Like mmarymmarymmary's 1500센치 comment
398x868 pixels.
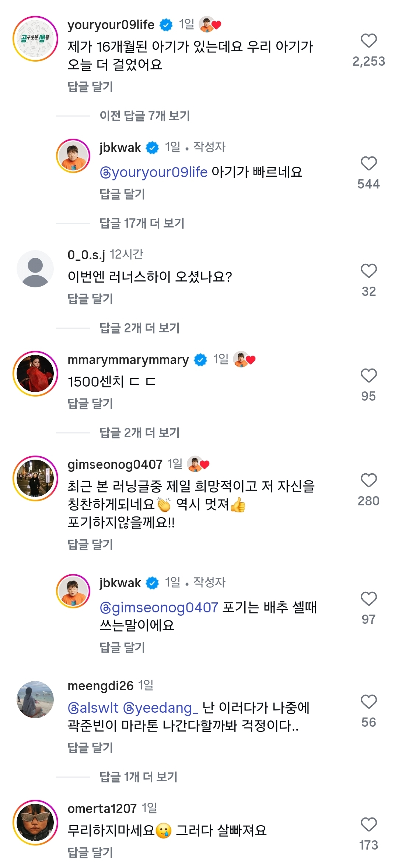(369, 376)
